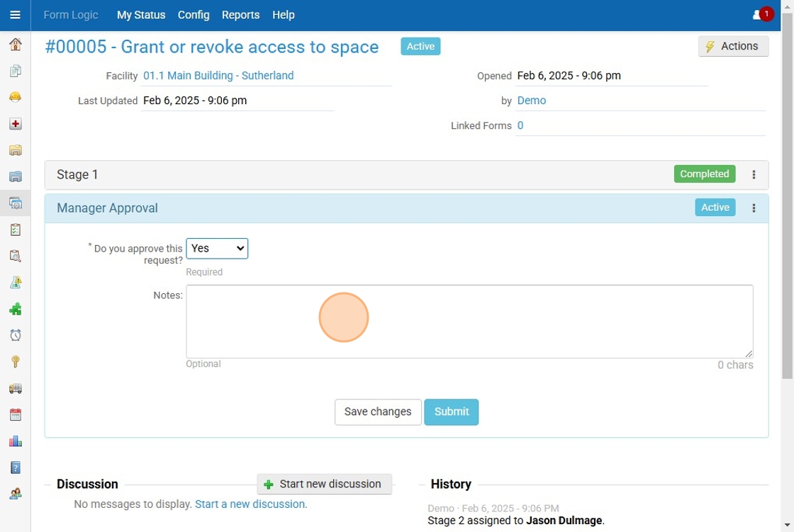Open the 01.1 Main Building - Sutherland facility link
This screenshot has width=794, height=532.
218,75
